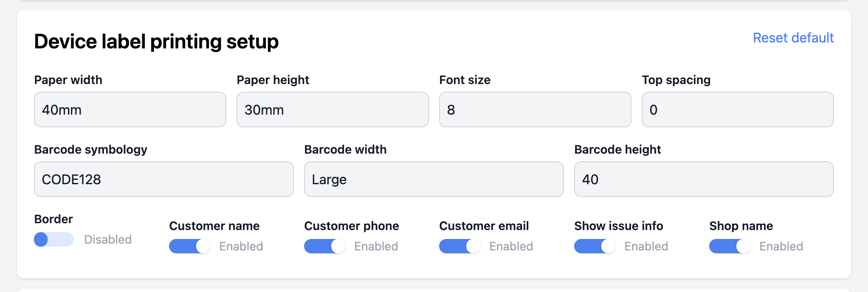868x292 pixels.
Task: Turn off the Customer phone switch
Action: click(324, 246)
